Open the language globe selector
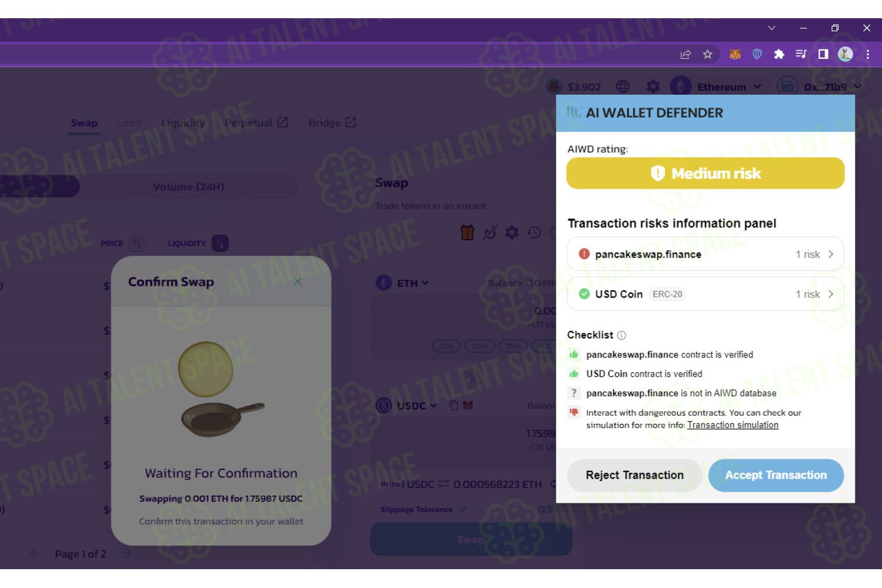The width and height of the screenshot is (882, 588). coord(623,86)
